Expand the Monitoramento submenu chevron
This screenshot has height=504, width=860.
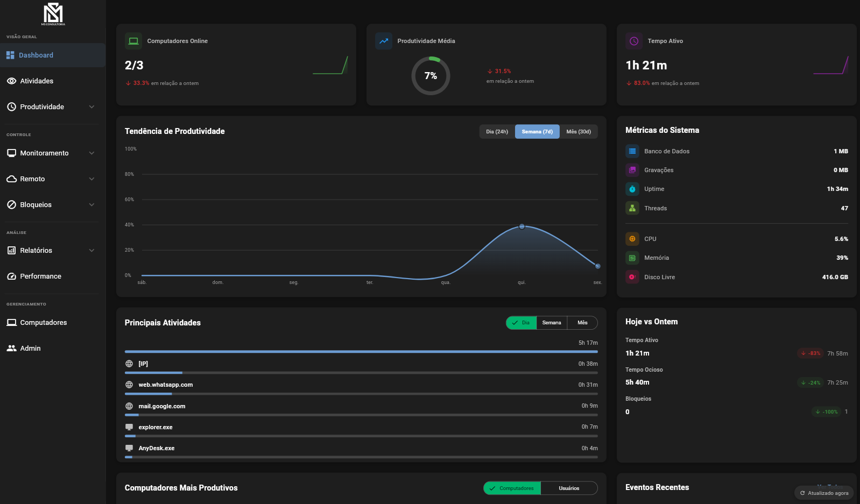click(x=91, y=153)
